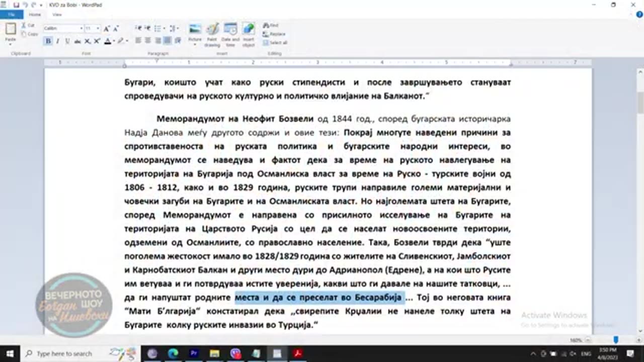Open the File menu
The width and height of the screenshot is (644, 362).
tap(11, 15)
